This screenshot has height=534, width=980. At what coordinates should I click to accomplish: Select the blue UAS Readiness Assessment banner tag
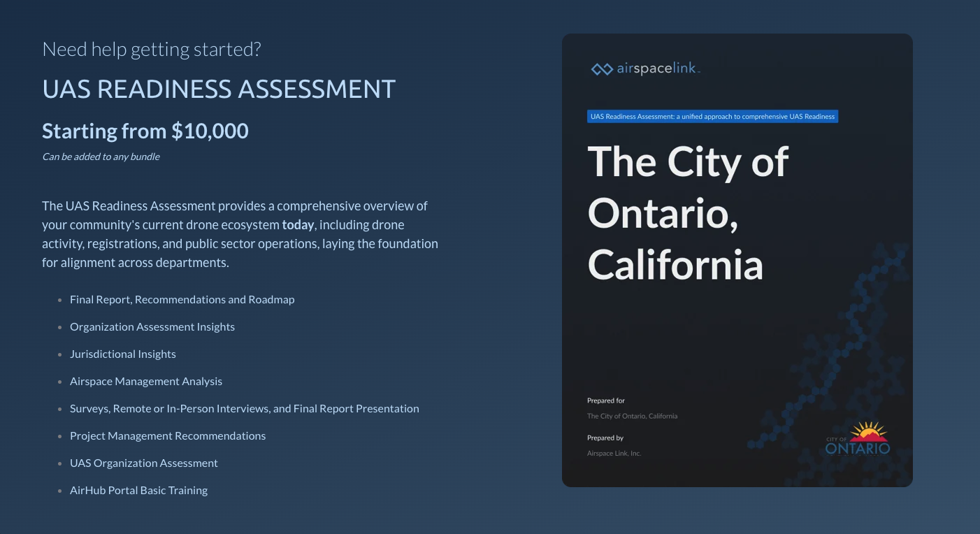pyautogui.click(x=712, y=117)
